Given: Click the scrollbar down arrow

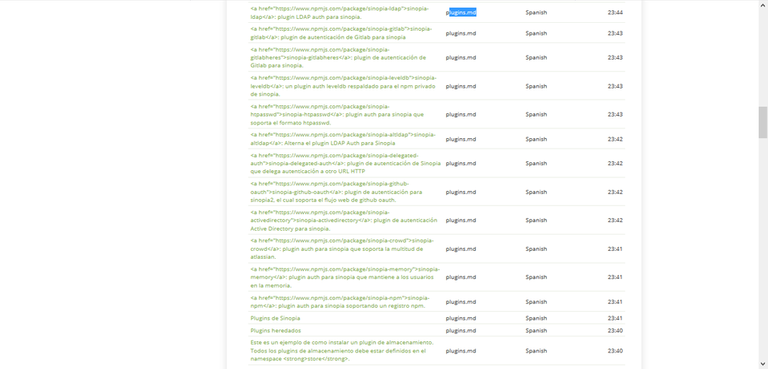Looking at the screenshot, I should (x=763, y=364).
